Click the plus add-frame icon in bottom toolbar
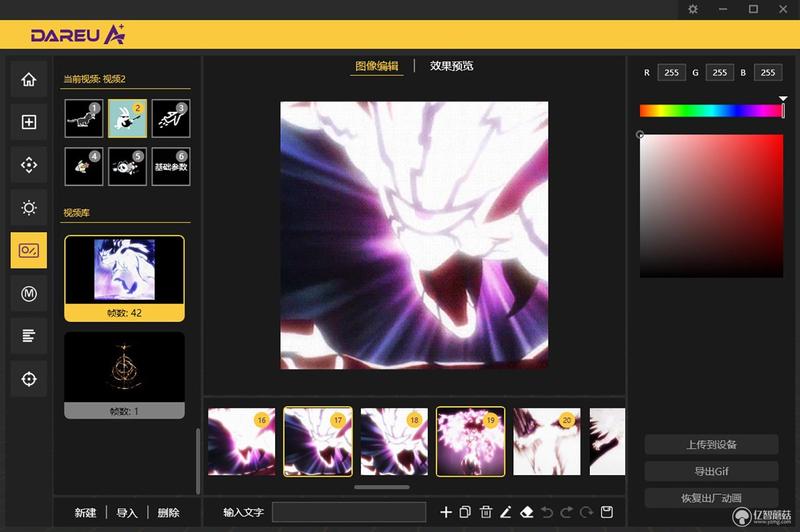The height and width of the screenshot is (532, 800). coord(446,512)
